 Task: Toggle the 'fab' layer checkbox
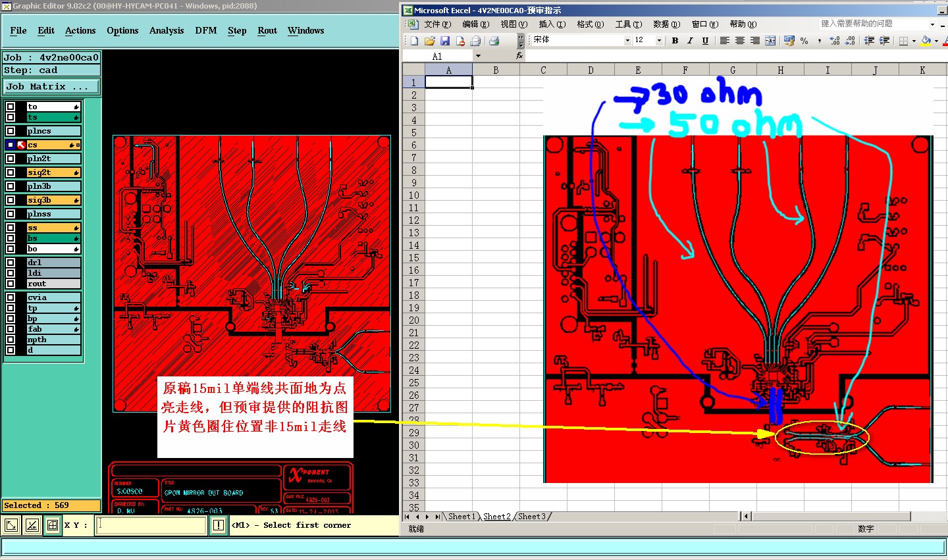11,329
